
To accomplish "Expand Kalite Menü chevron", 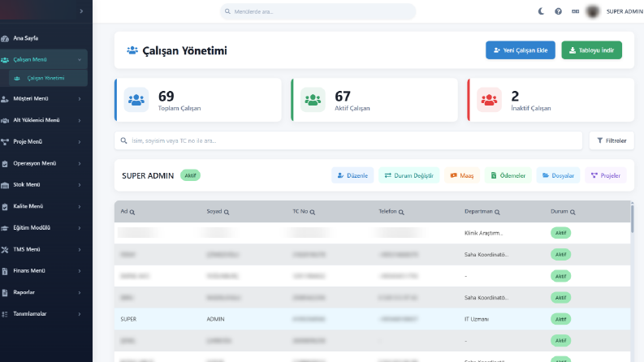I will (x=80, y=206).
